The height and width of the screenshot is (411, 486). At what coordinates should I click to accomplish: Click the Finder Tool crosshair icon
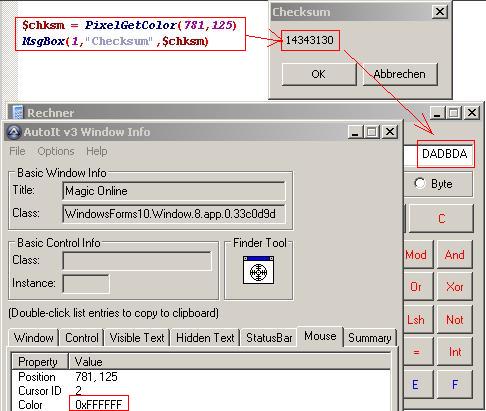pyautogui.click(x=258, y=270)
